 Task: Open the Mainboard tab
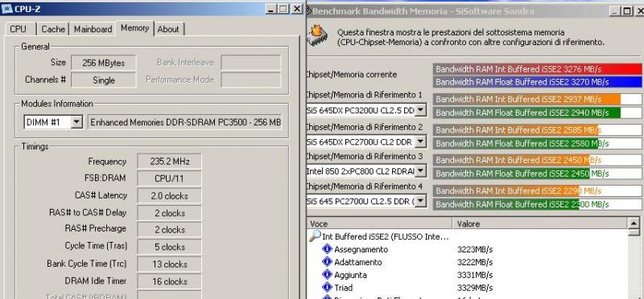pos(93,29)
